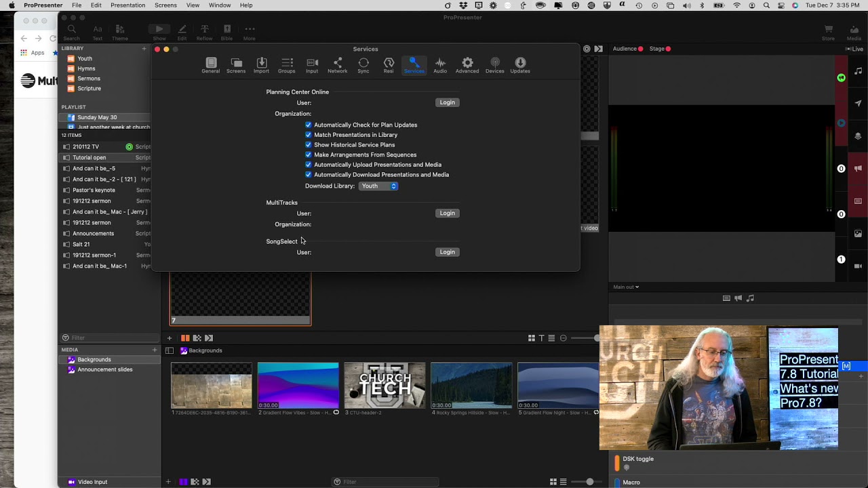This screenshot has width=868, height=488.
Task: Adjust the slide thumbnail size slider
Action: 584,338
